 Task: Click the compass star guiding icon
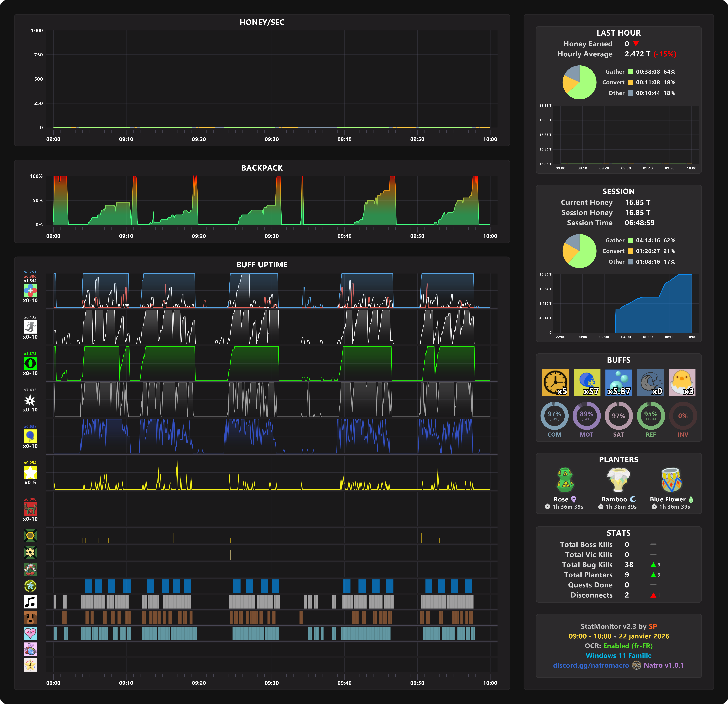[x=30, y=665]
